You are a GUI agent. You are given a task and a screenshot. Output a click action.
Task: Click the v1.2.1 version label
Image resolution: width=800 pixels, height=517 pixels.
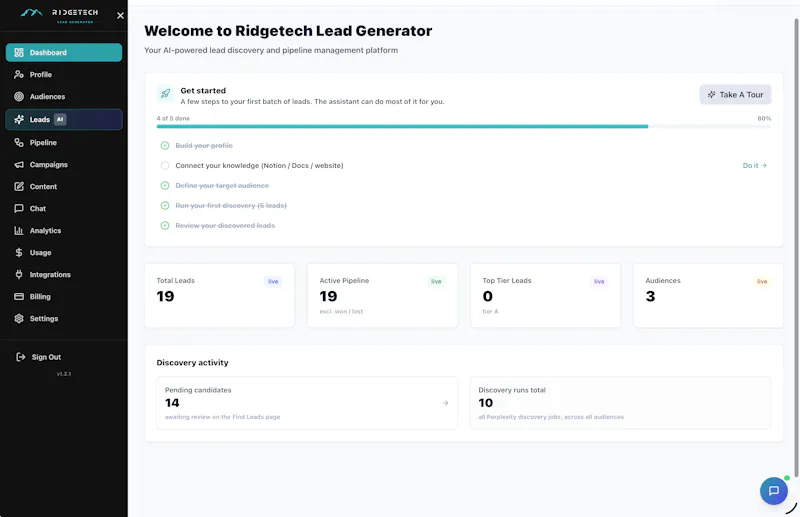64,374
